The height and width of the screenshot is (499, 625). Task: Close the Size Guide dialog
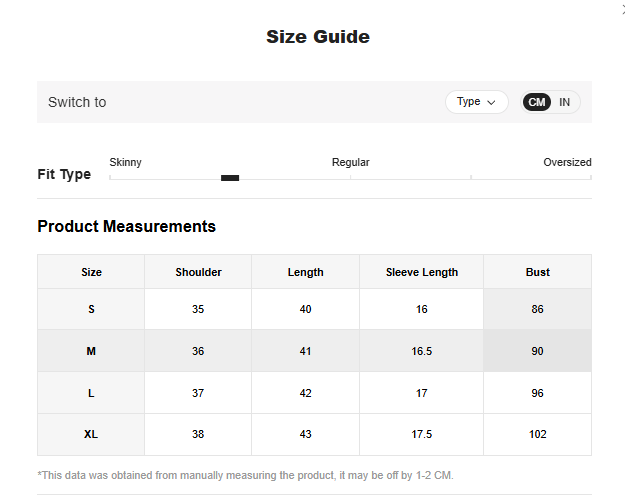pyautogui.click(x=622, y=8)
